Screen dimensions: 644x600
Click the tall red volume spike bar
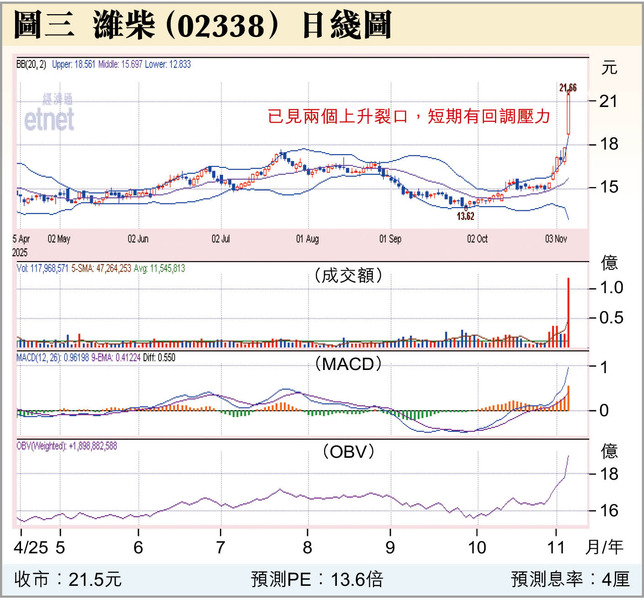(x=568, y=312)
